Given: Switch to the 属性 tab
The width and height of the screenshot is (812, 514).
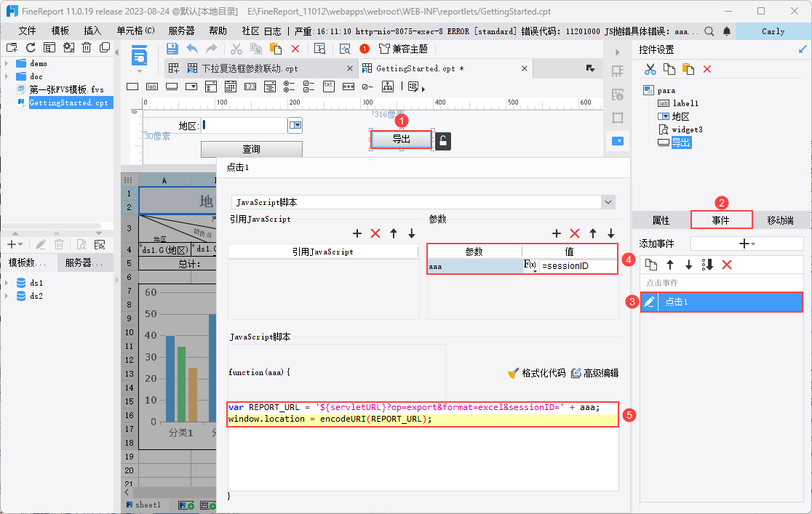Looking at the screenshot, I should [661, 220].
